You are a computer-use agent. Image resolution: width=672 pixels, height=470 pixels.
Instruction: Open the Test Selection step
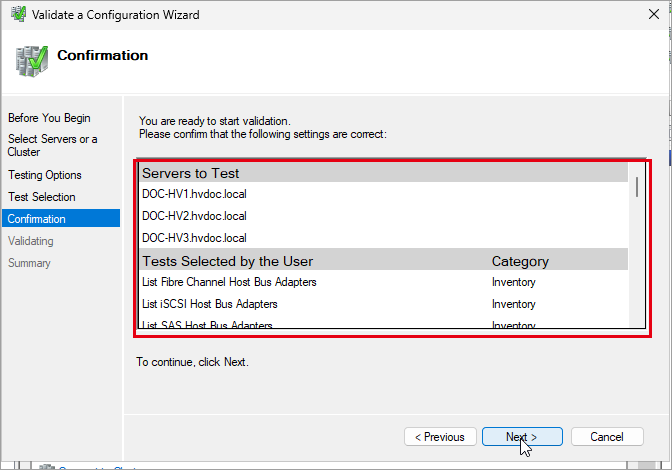pyautogui.click(x=42, y=197)
